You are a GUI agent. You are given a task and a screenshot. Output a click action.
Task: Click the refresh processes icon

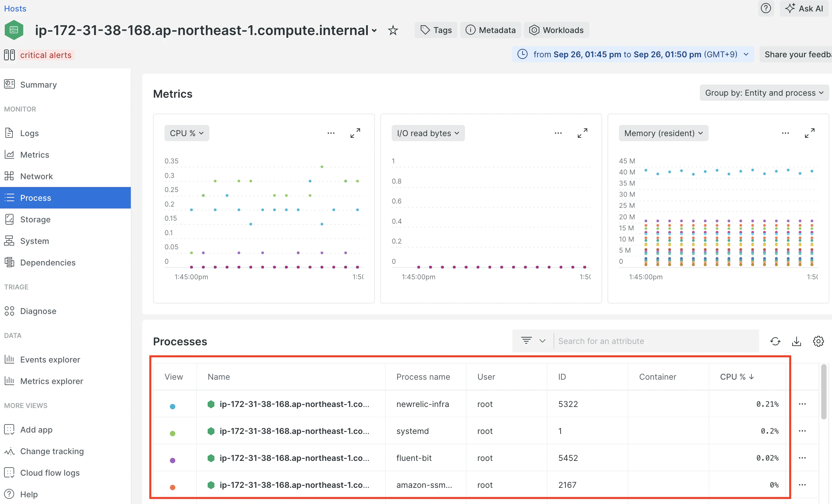[x=775, y=341]
